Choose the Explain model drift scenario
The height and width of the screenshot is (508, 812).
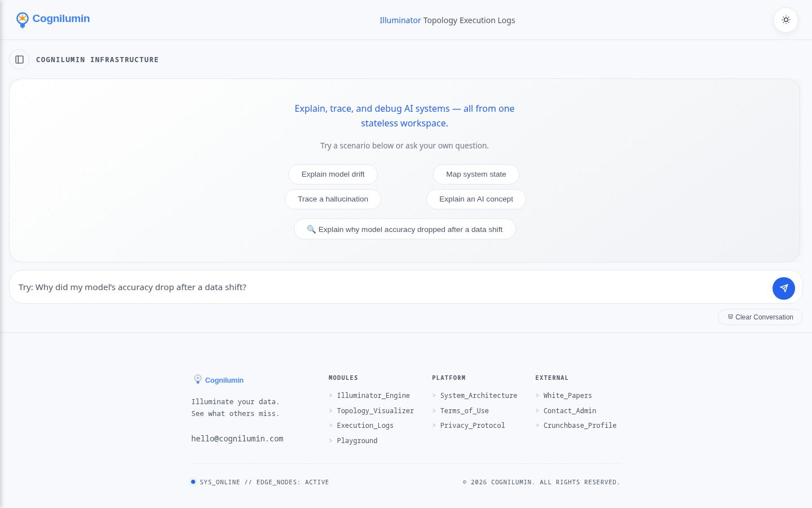coord(333,174)
